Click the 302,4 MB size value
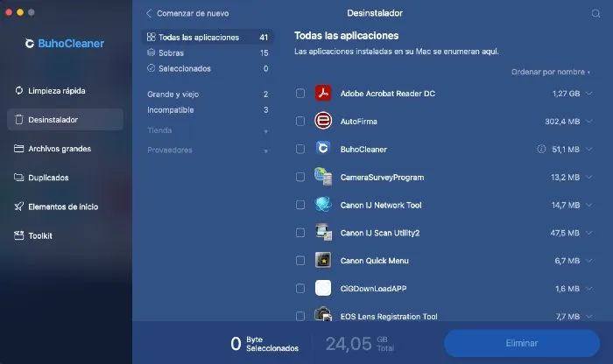This screenshot has width=613, height=364. [x=562, y=121]
